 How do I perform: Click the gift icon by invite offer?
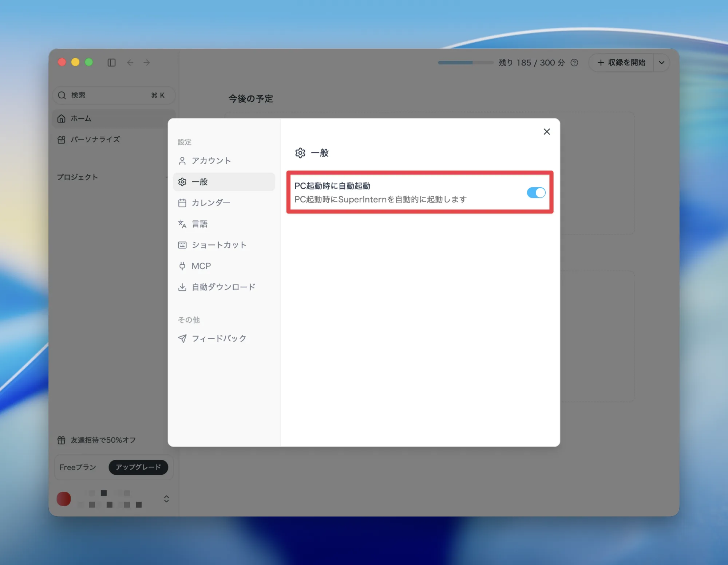(62, 440)
